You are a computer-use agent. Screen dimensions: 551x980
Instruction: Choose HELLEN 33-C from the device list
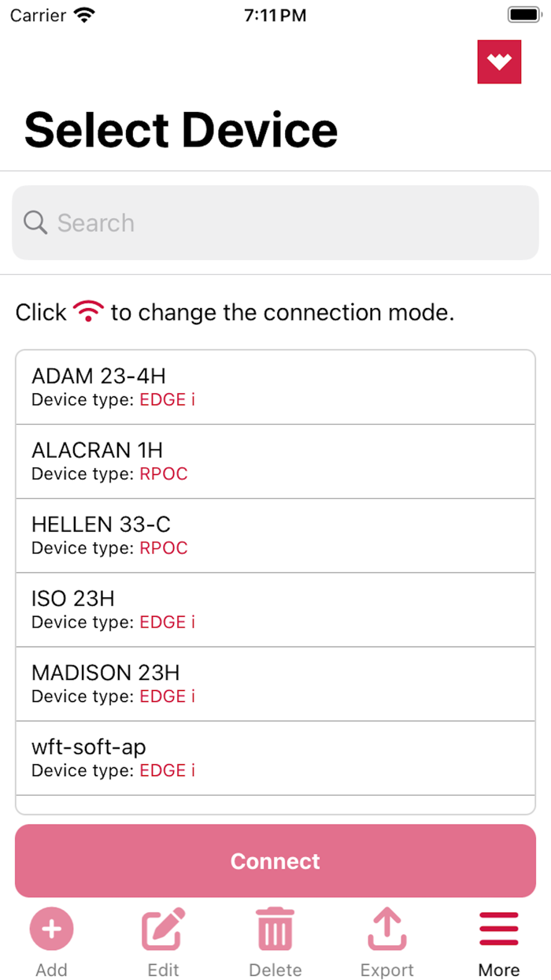[x=275, y=534]
